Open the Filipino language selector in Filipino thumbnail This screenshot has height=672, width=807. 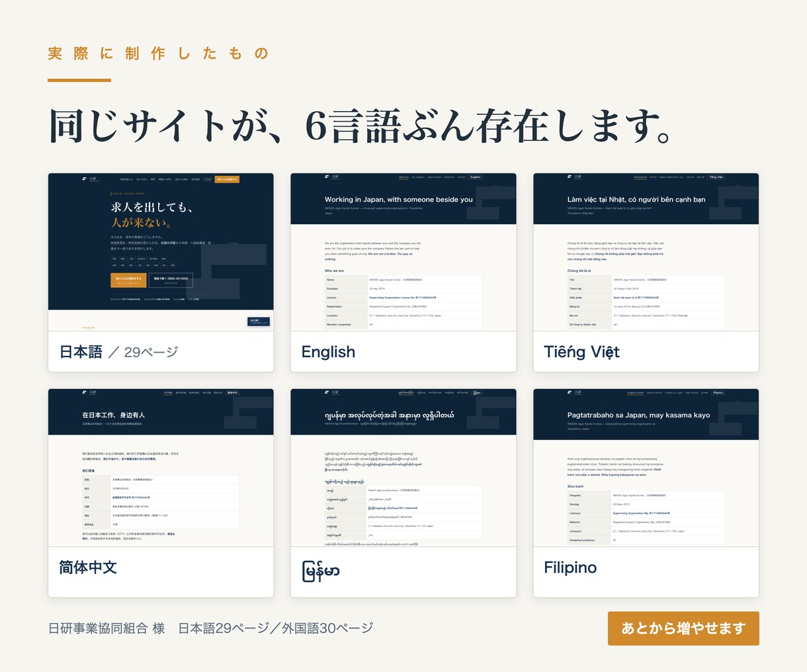click(718, 393)
